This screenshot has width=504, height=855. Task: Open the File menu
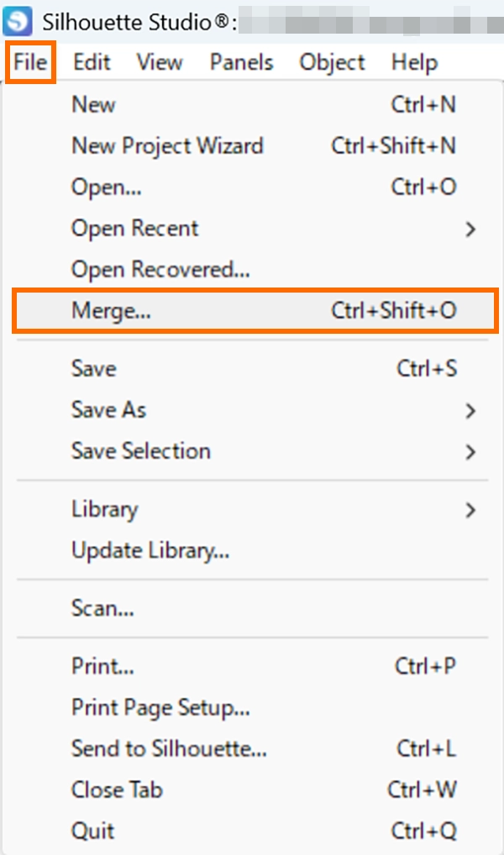click(x=29, y=62)
